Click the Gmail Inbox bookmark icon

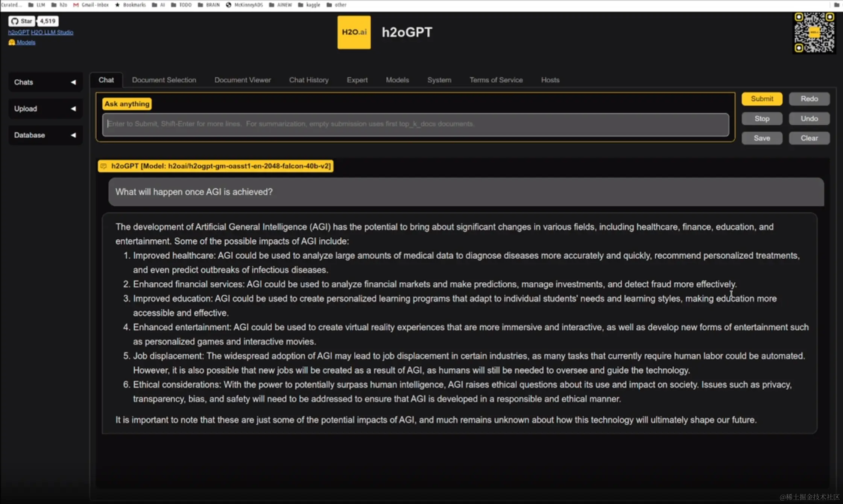tap(76, 5)
